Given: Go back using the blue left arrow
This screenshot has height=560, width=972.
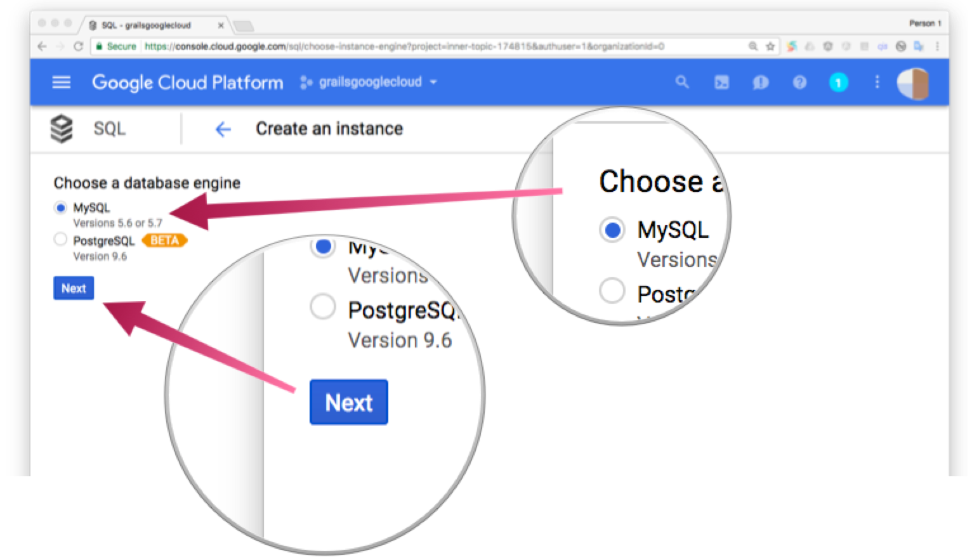Looking at the screenshot, I should coord(223,129).
